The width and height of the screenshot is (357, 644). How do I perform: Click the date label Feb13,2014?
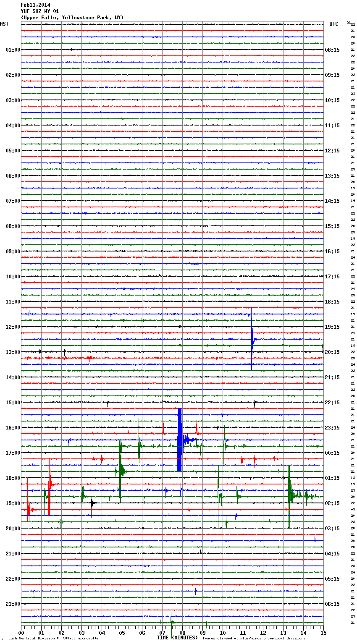click(x=35, y=5)
